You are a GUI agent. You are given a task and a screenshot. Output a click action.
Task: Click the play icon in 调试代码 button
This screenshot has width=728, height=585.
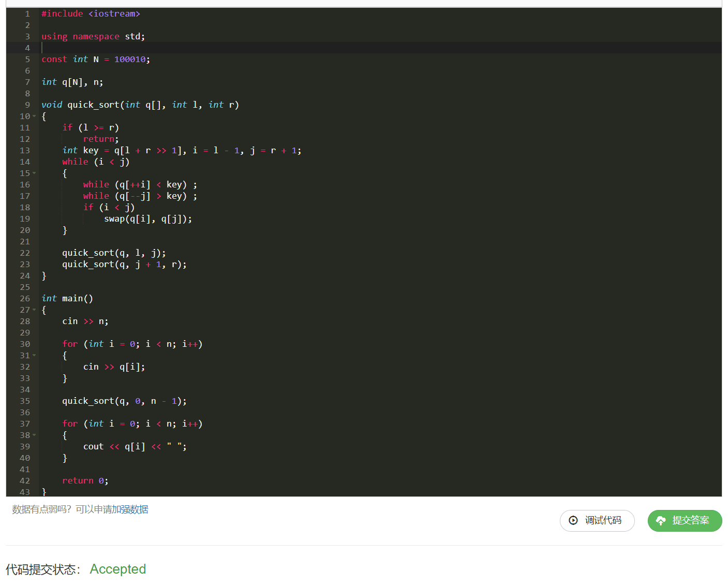[573, 520]
